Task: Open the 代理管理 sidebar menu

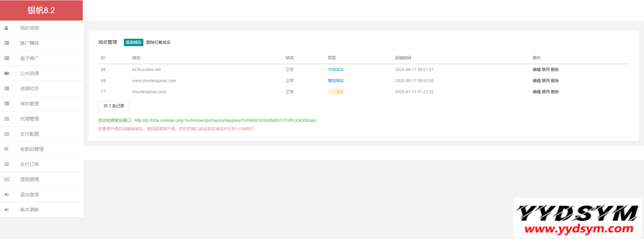Action: [x=30, y=119]
